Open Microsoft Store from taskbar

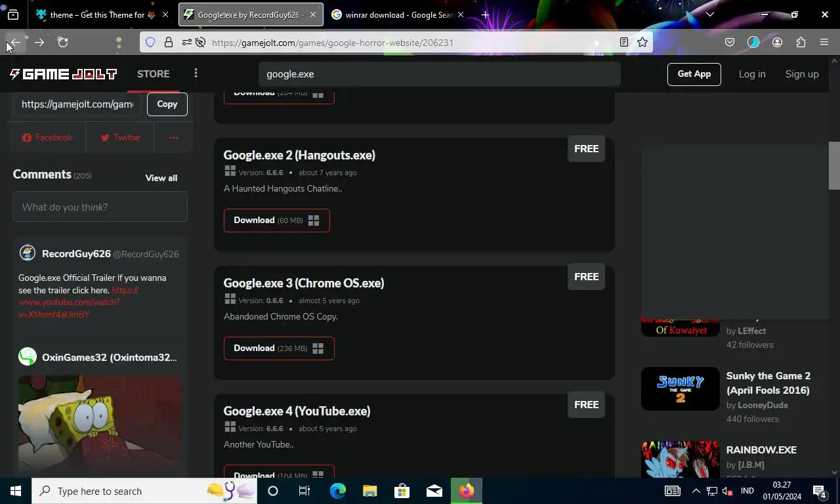tap(402, 491)
